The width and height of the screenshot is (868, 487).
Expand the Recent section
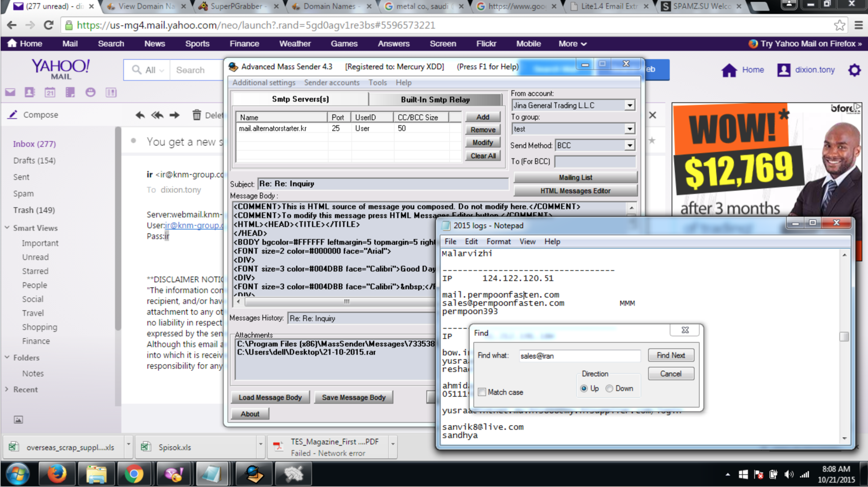click(7, 389)
